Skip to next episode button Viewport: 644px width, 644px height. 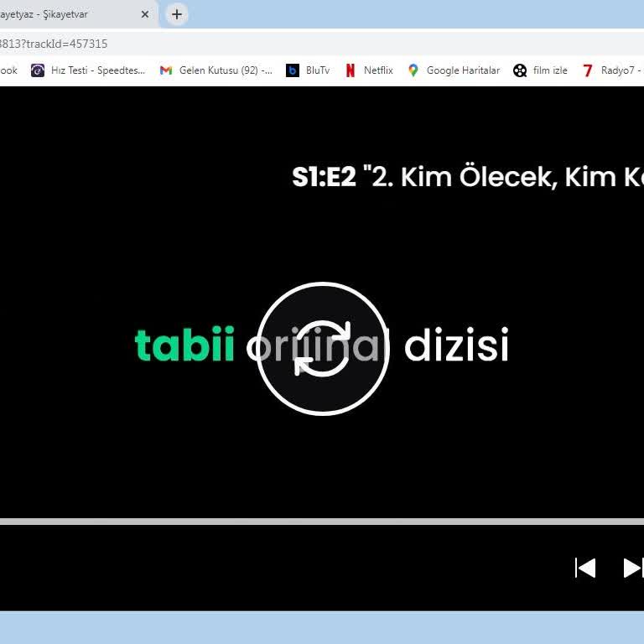tap(633, 568)
